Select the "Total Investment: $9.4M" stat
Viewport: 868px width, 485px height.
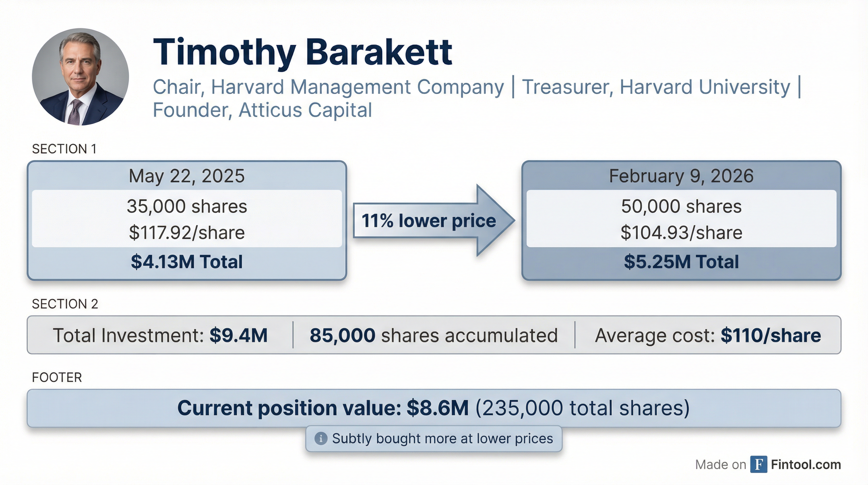[x=160, y=335]
